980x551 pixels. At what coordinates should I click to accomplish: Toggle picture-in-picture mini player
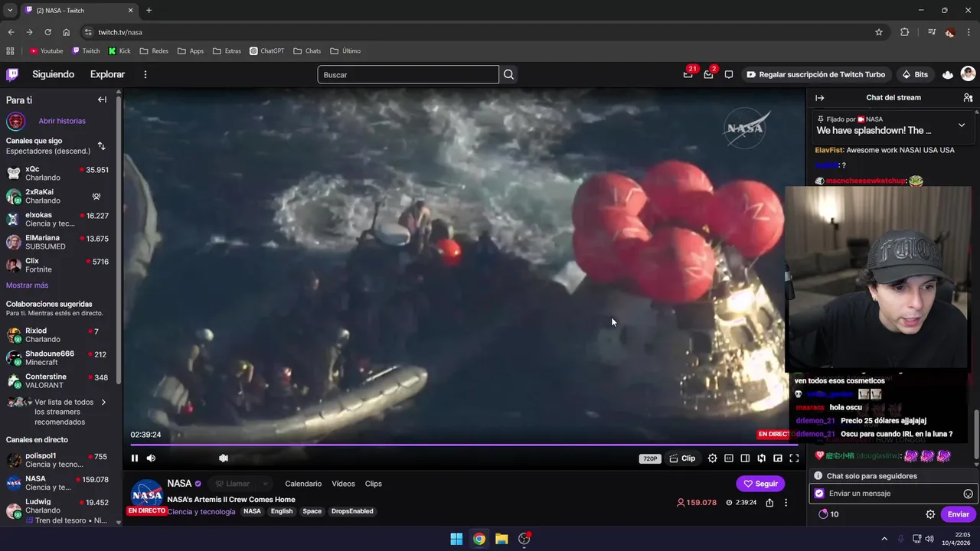pyautogui.click(x=778, y=458)
